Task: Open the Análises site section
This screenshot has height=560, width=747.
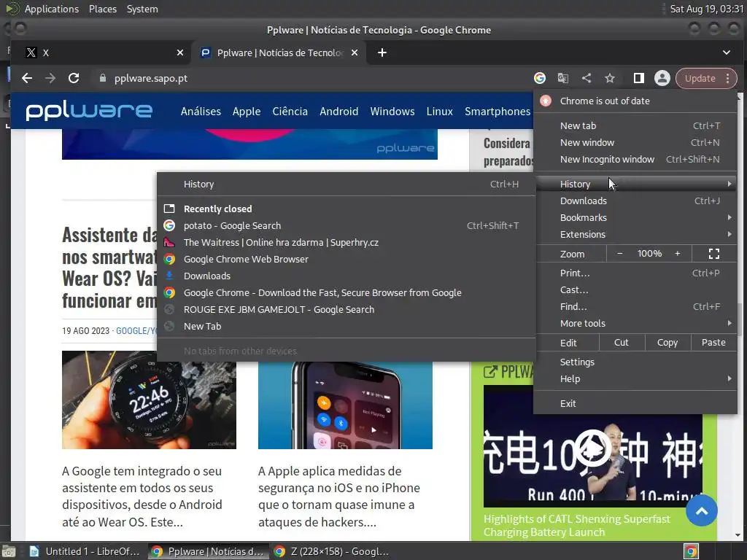Action: click(x=201, y=112)
